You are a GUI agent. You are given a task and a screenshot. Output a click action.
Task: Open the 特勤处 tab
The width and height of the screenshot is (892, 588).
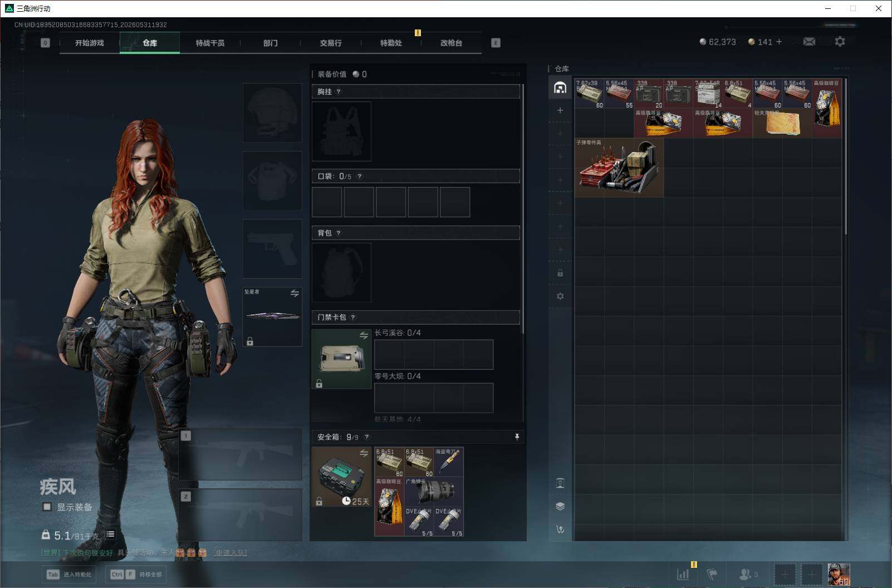391,43
